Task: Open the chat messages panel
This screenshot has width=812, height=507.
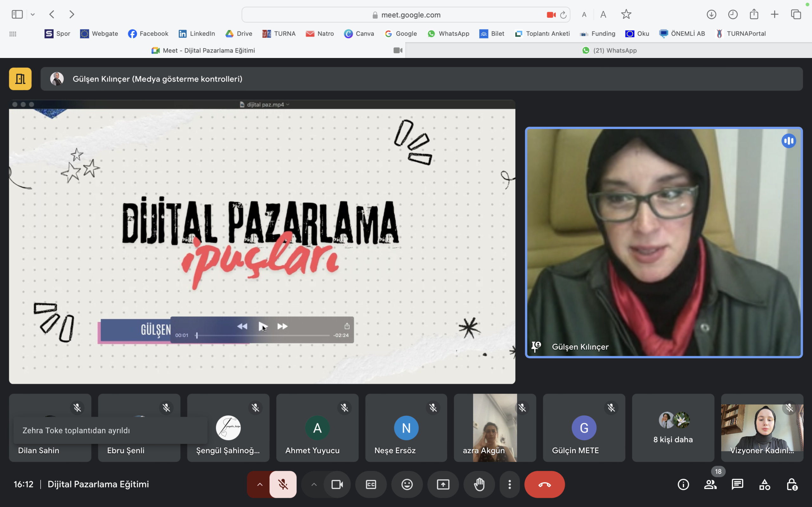Action: click(737, 484)
